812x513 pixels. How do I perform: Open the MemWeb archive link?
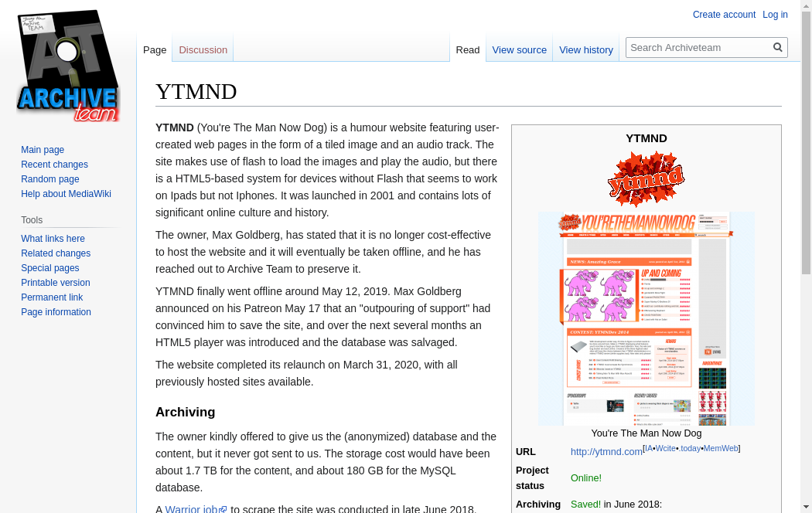pyautogui.click(x=720, y=448)
